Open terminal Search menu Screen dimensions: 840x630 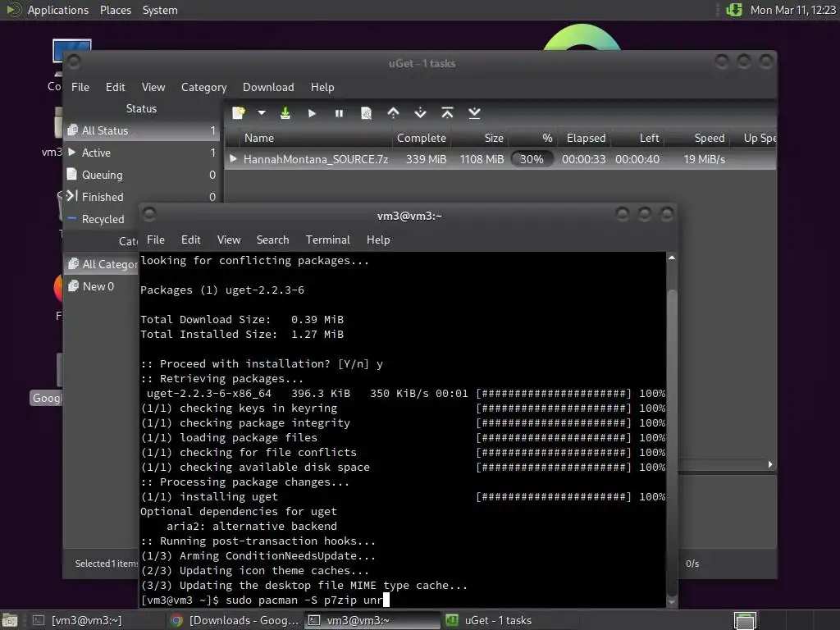pos(272,240)
